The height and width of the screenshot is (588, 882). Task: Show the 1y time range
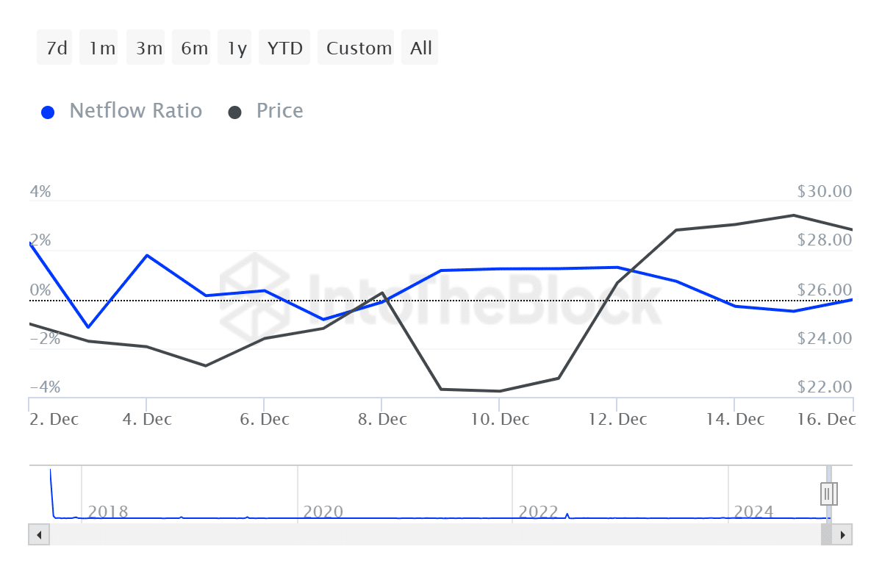[237, 48]
